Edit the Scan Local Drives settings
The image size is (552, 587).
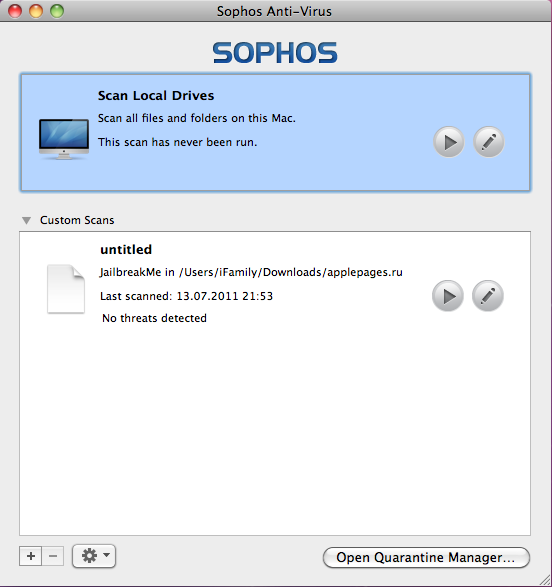click(x=489, y=142)
